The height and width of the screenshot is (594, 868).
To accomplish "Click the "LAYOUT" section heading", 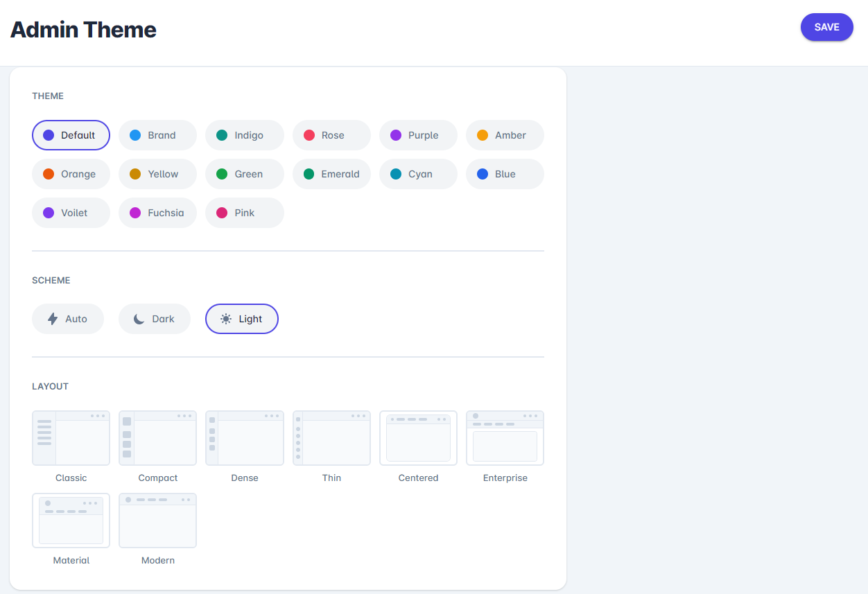I will (50, 387).
